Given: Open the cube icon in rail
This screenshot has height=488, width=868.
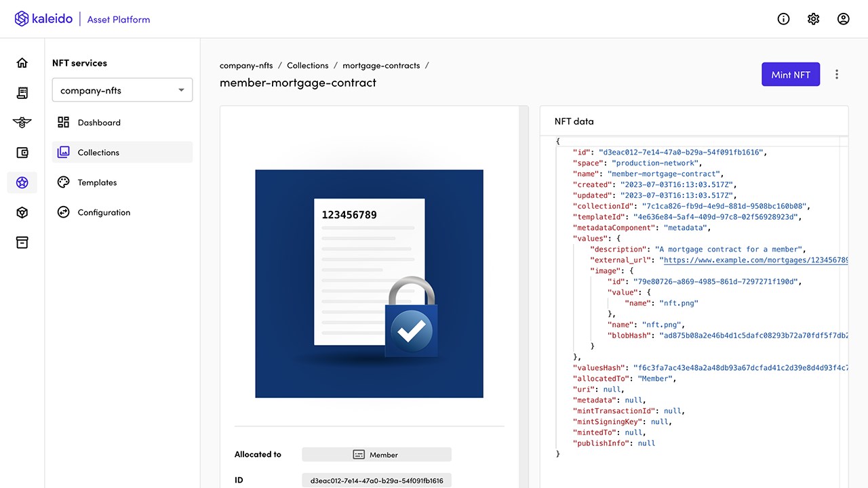Looking at the screenshot, I should pos(22,212).
